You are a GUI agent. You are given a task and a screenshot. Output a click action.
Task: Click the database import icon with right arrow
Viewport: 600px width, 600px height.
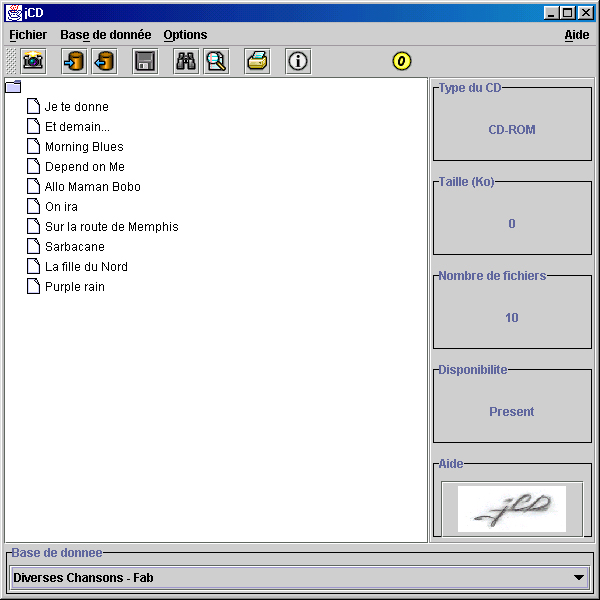pos(73,61)
